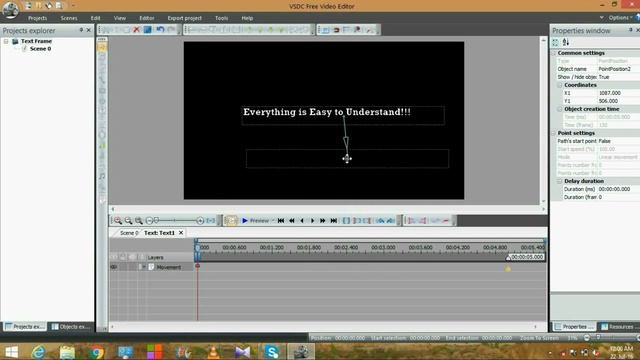Open the Options dropdown at top right

click(x=619, y=18)
